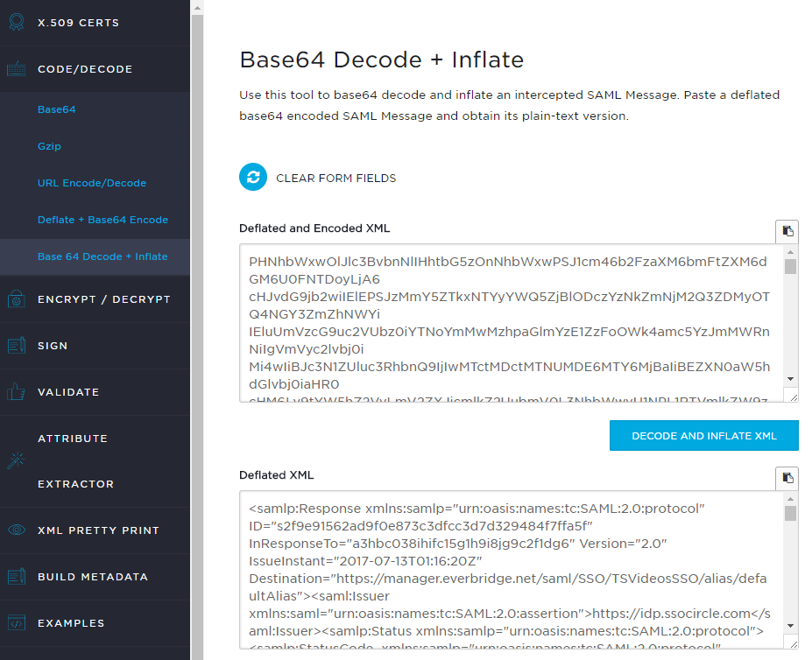Click the Sign document icon
The width and height of the screenshot is (812, 660).
tap(16, 346)
